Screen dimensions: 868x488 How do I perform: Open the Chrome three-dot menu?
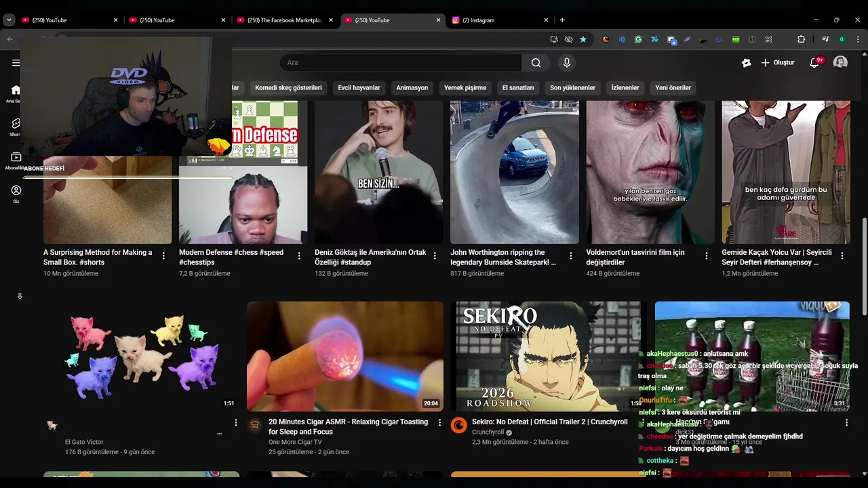tap(857, 39)
